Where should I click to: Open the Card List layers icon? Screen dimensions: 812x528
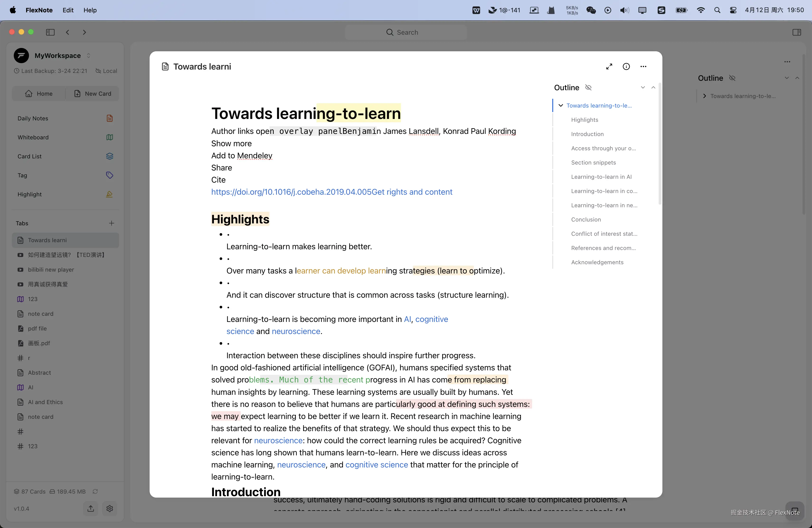tap(109, 156)
